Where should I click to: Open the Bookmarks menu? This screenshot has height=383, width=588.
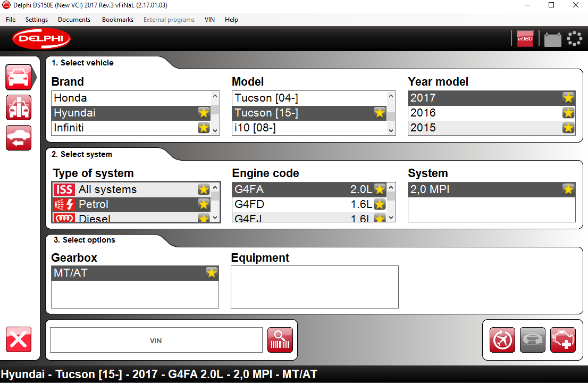pos(117,20)
